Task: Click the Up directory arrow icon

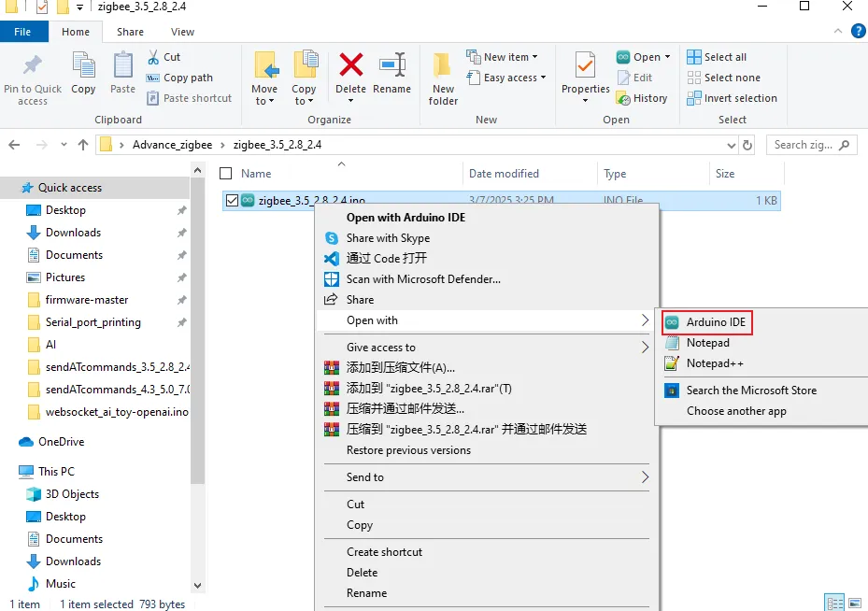Action: tap(83, 145)
